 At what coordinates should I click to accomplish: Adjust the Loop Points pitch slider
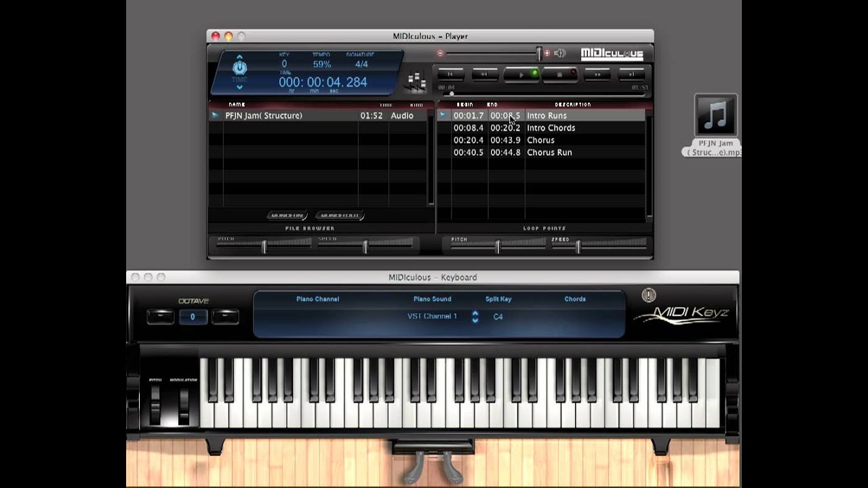(x=498, y=245)
